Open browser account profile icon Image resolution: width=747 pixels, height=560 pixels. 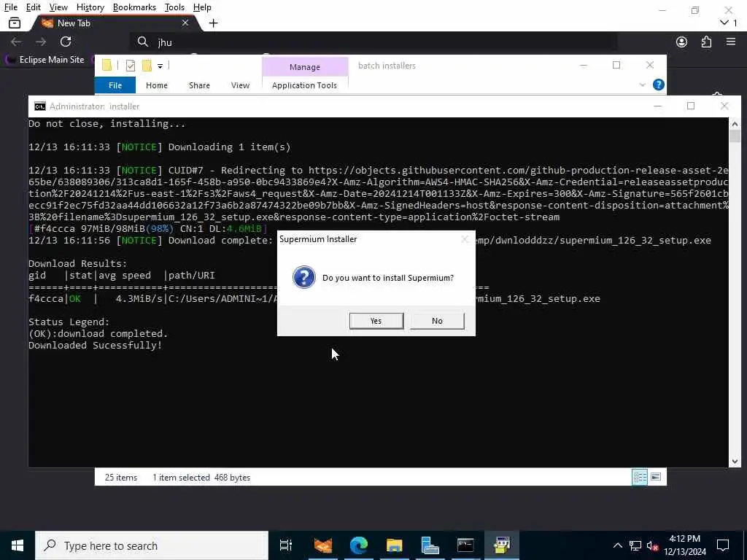point(682,42)
